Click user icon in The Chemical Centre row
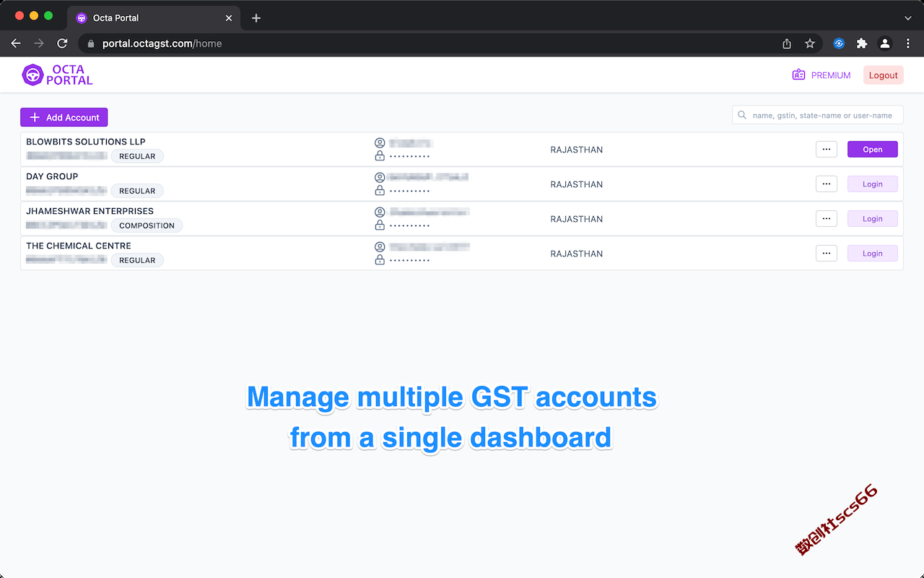924x578 pixels. (x=380, y=247)
